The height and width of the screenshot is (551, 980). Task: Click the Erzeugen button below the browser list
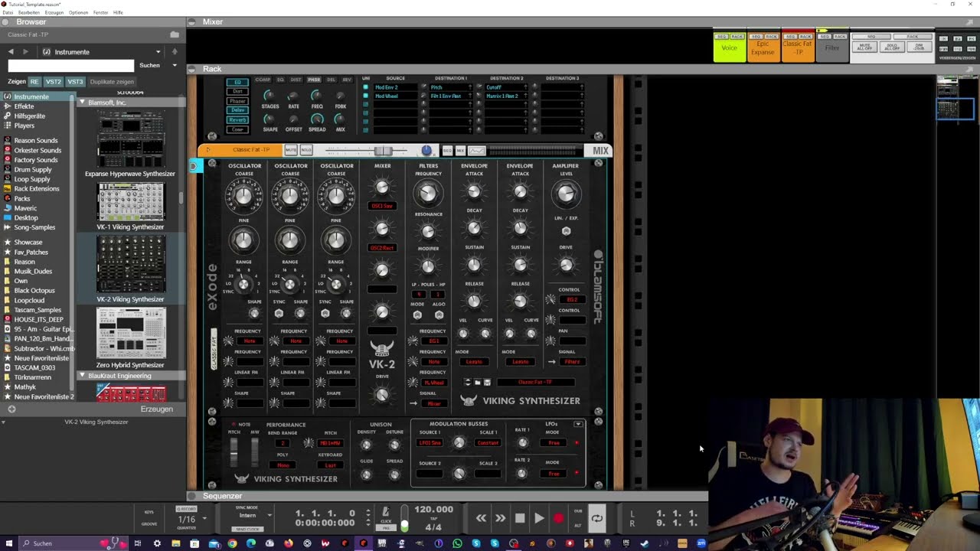coord(157,409)
